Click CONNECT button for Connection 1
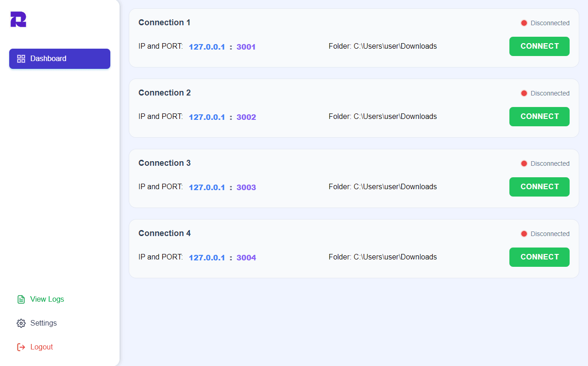 pos(539,46)
